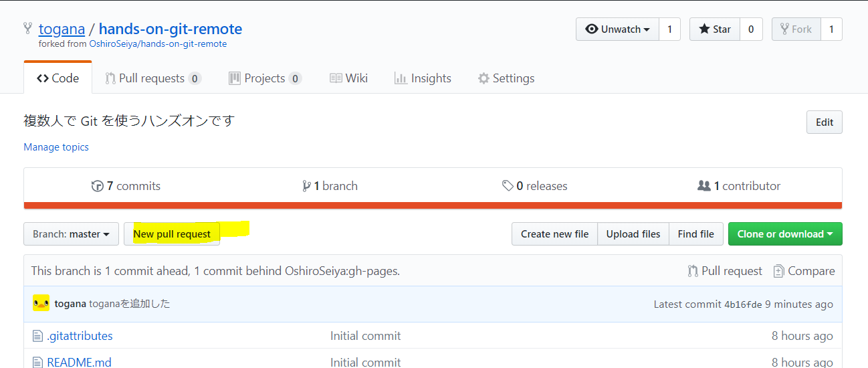Open OshiroSeiya/hands-on-git-remote parent repo link
The width and height of the screenshot is (868, 368).
[x=158, y=44]
